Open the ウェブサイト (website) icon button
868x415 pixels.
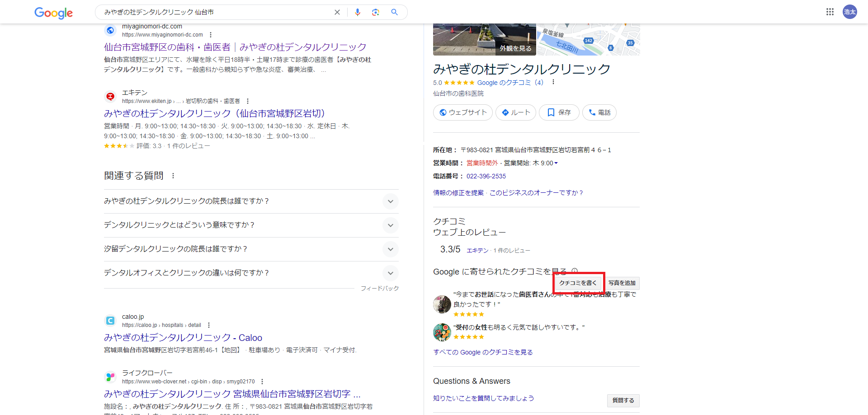[x=443, y=112]
